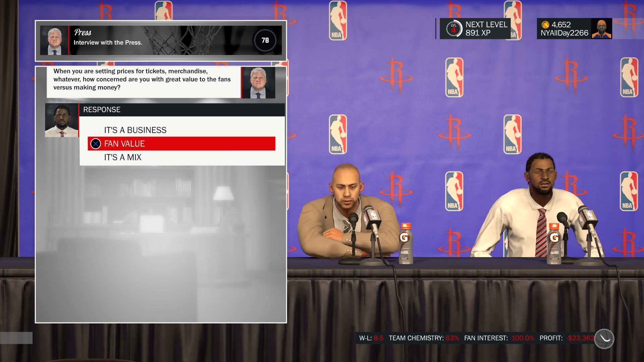
Task: Click the Gatorade bottle by bald man
Action: click(x=406, y=243)
